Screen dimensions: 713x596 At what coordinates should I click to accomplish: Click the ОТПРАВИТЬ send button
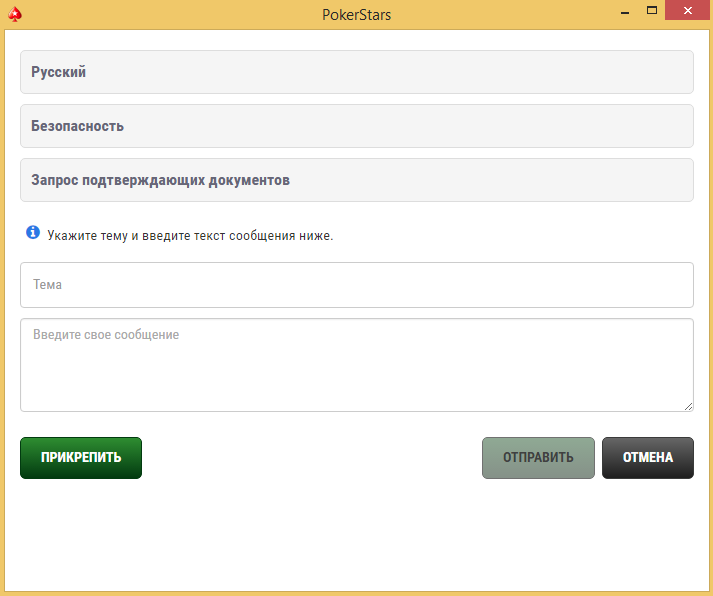click(538, 458)
